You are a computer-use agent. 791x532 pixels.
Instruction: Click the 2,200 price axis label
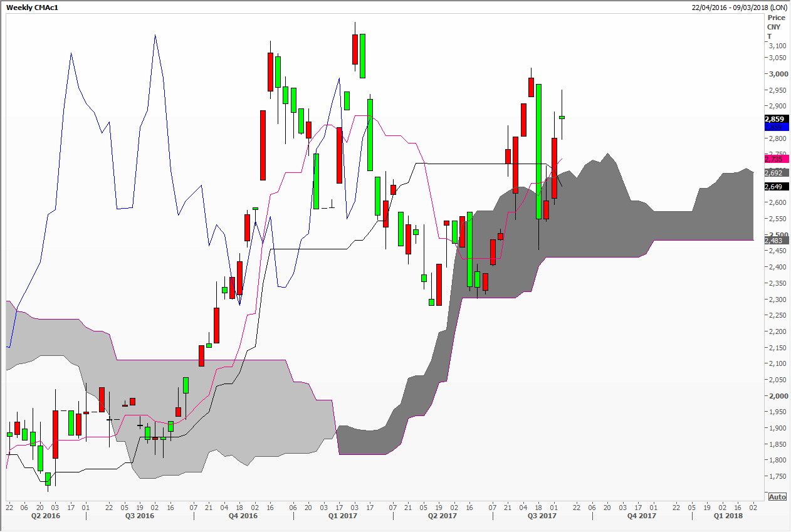(777, 331)
